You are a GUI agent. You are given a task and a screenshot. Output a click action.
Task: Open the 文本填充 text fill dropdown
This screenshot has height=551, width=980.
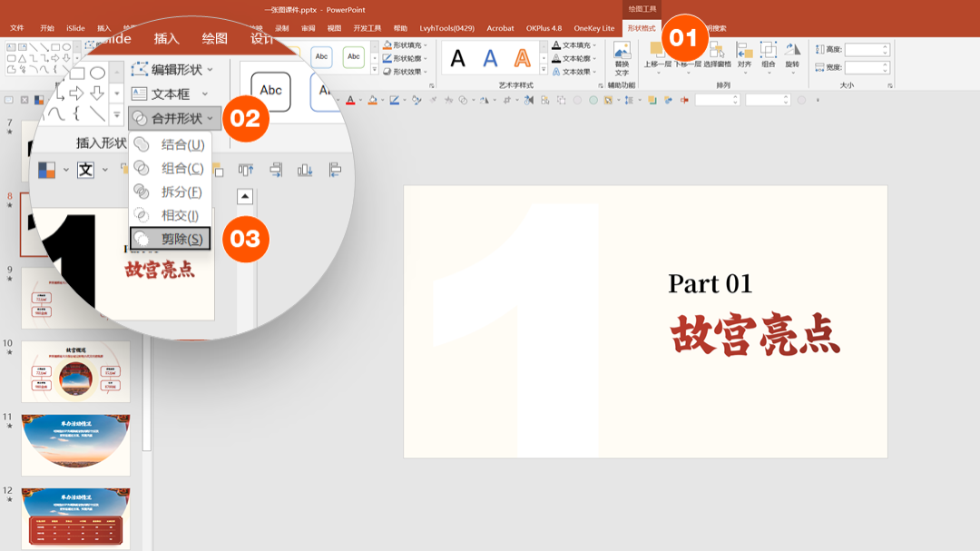(574, 45)
